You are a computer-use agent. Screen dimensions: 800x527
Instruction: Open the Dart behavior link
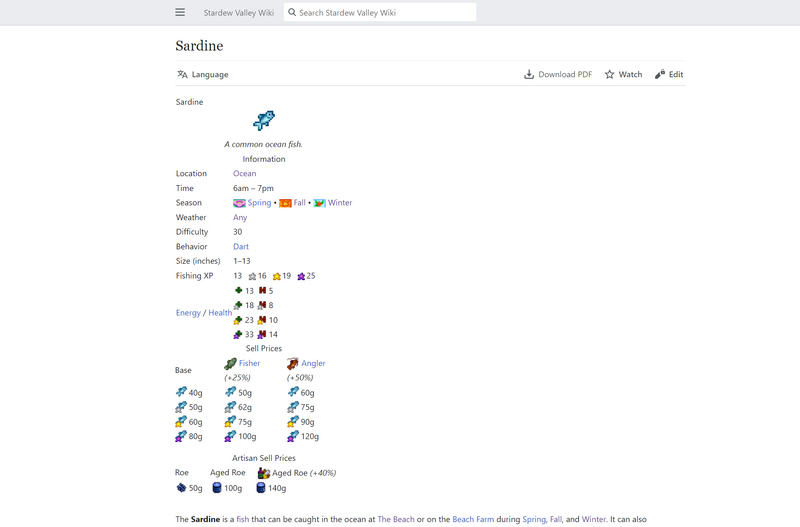241,246
